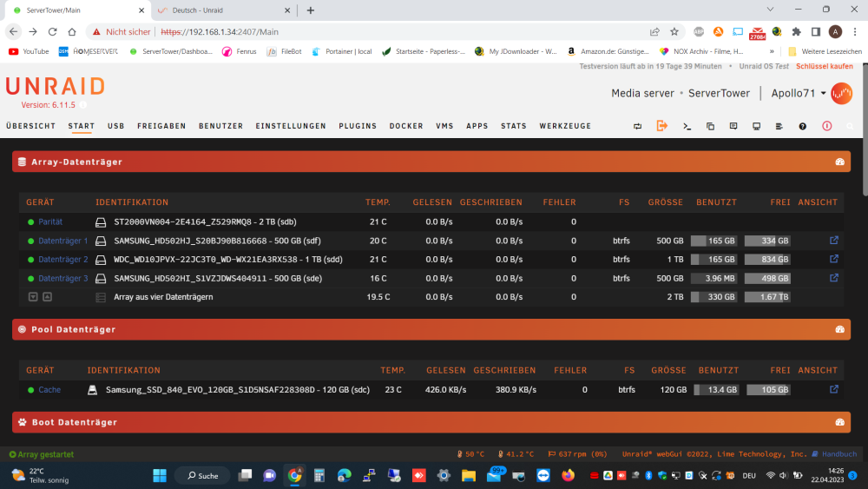
Task: Open the ÜBERSICHT menu tab
Action: pos(31,126)
